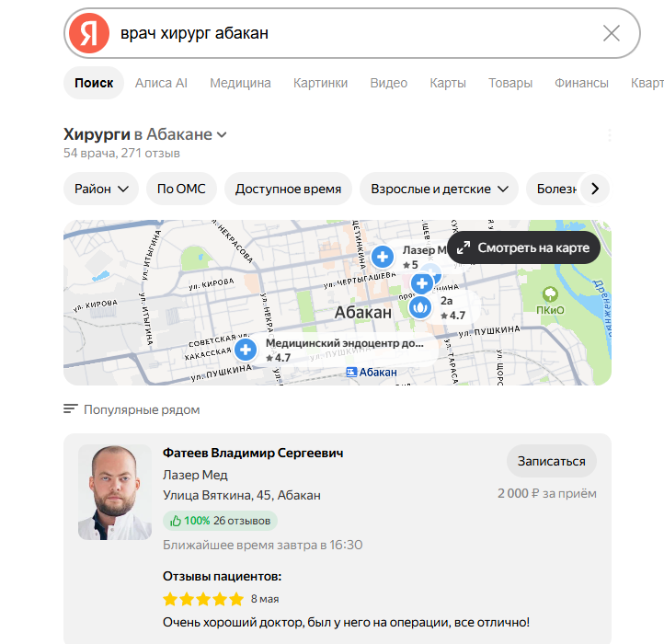
Task: Open the Фатеев Владимир Сергеевич profile link
Action: click(253, 453)
